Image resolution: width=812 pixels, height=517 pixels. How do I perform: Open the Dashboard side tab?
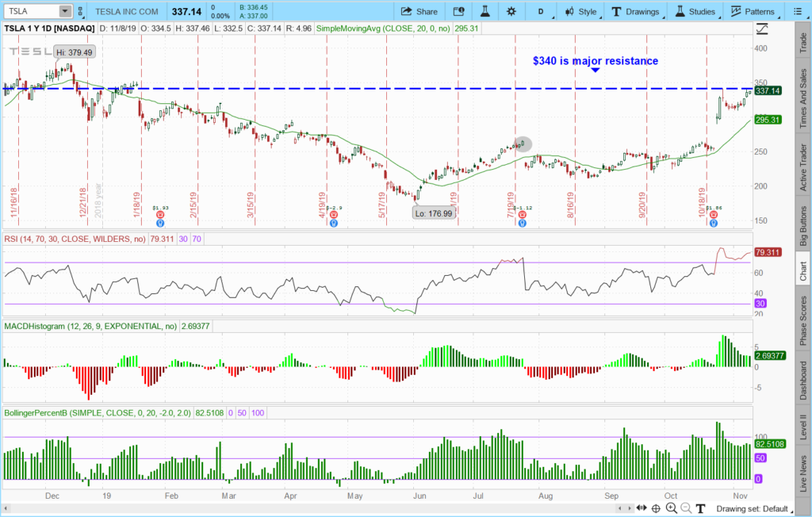click(803, 381)
